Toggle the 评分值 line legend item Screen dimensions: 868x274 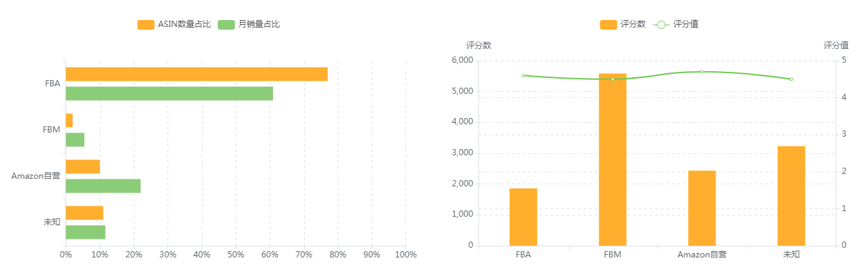[x=676, y=24]
